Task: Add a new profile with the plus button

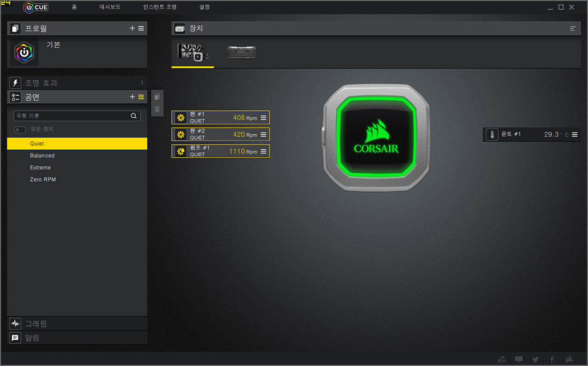Action: pos(132,28)
